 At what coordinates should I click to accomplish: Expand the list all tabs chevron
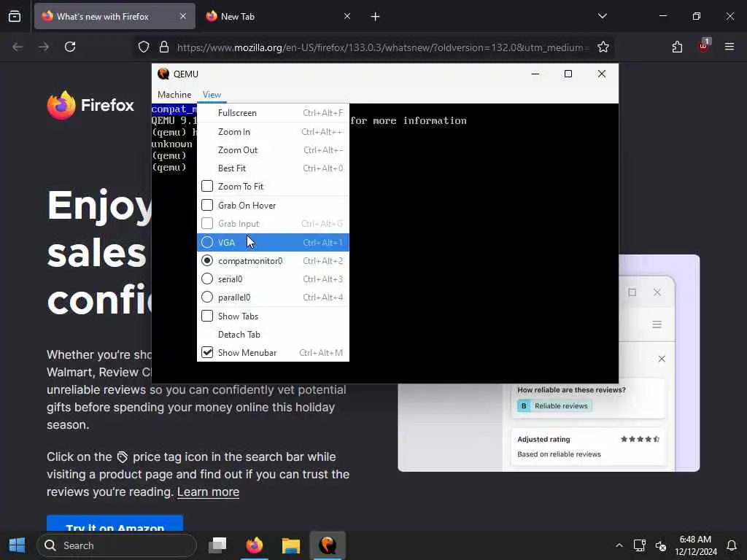point(602,16)
